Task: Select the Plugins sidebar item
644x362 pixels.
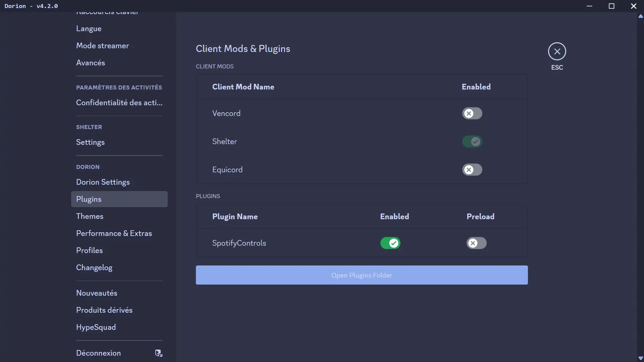Action: [x=119, y=199]
